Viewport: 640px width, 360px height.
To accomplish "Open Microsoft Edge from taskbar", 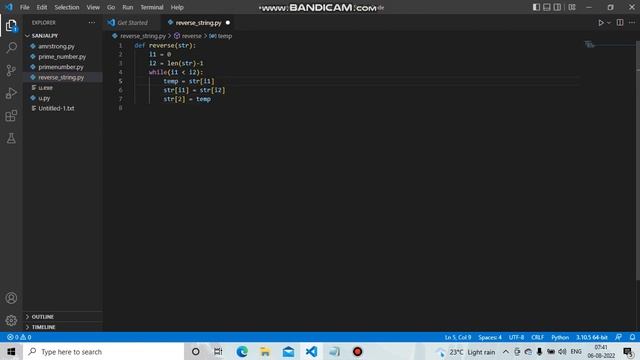I will click(242, 351).
